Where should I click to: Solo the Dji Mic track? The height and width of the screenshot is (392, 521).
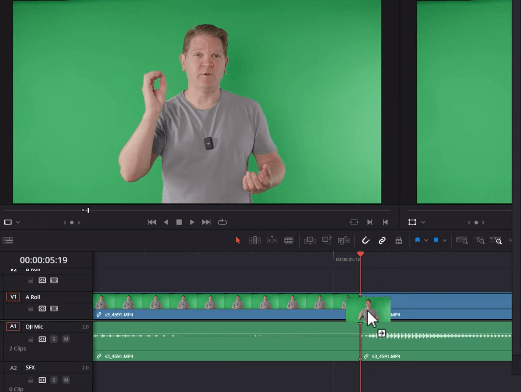(x=54, y=339)
